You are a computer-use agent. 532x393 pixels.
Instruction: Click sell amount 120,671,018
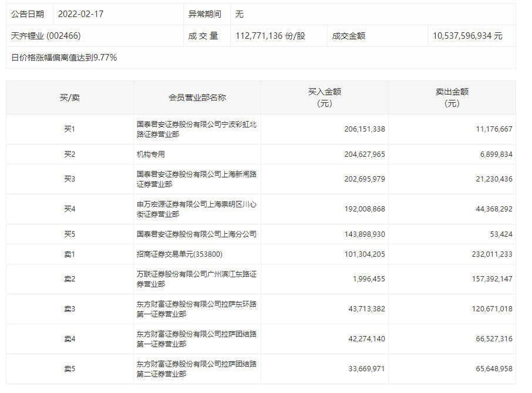492,309
